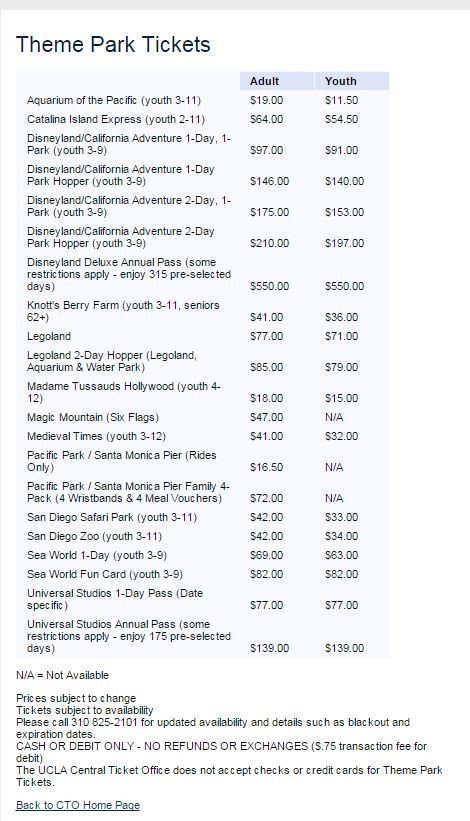
Task: Click the Pacific Park Family 4-Pack adult price $72.00
Action: [x=266, y=498]
